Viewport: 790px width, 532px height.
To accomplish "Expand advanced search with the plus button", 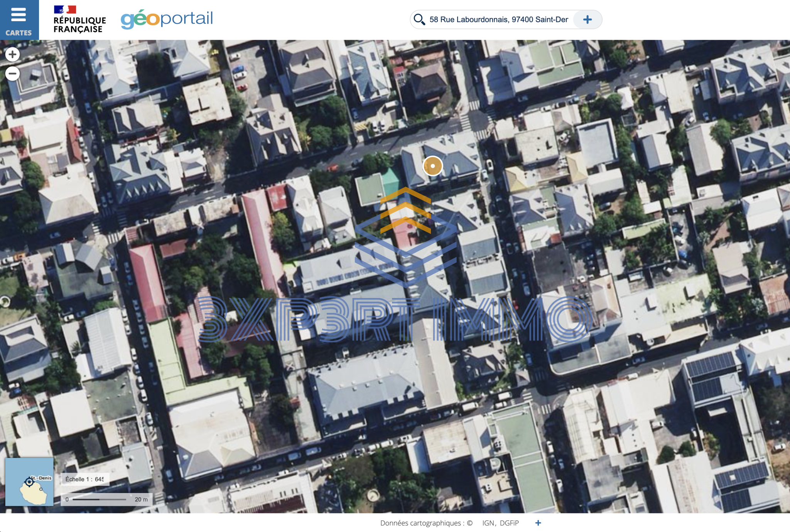I will tap(587, 20).
